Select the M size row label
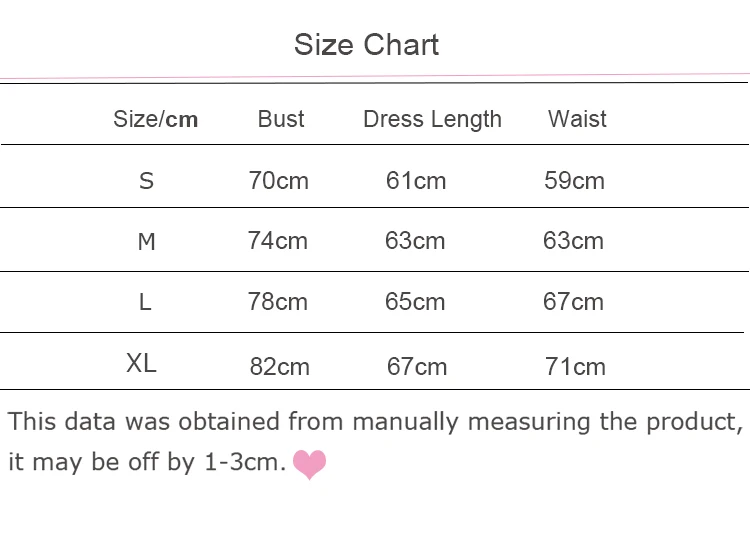The image size is (750, 546). [147, 242]
